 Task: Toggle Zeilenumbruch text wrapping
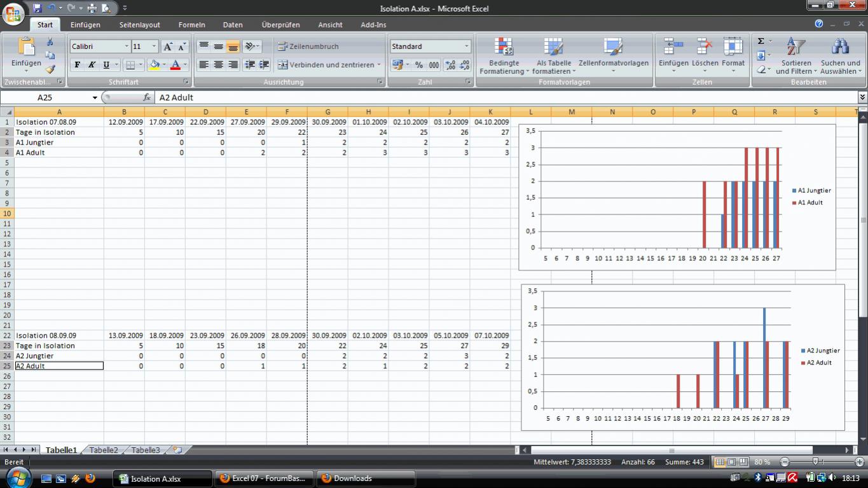[x=308, y=46]
